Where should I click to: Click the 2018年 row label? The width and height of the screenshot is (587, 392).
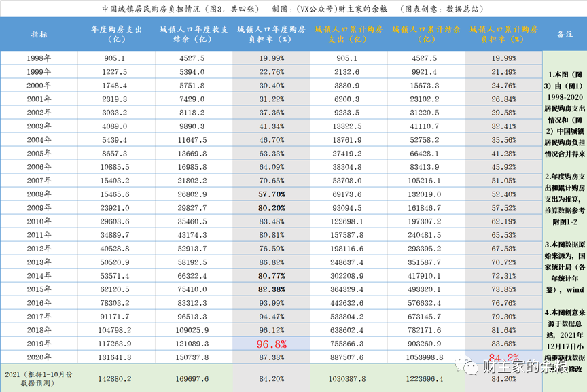(x=39, y=330)
